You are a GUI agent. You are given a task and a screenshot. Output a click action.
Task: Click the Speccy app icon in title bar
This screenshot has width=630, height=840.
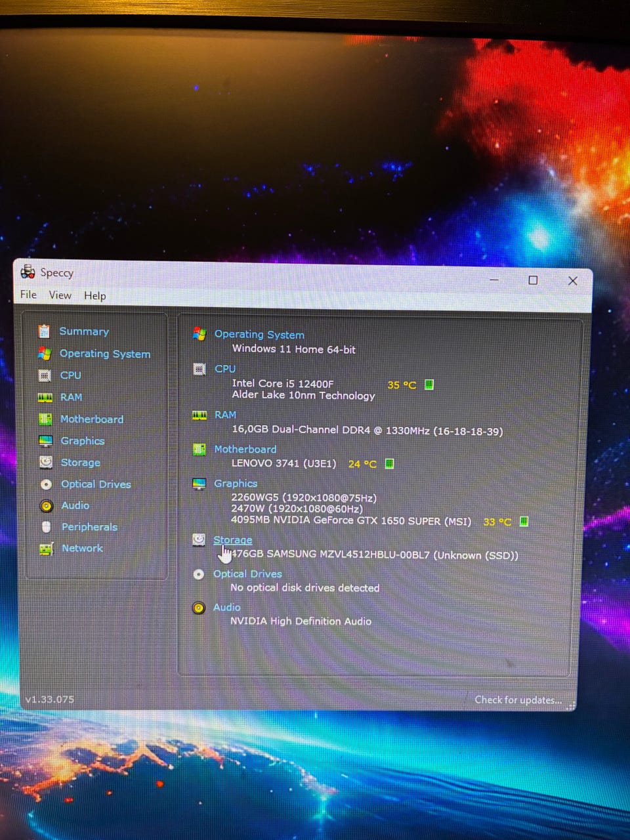28,271
